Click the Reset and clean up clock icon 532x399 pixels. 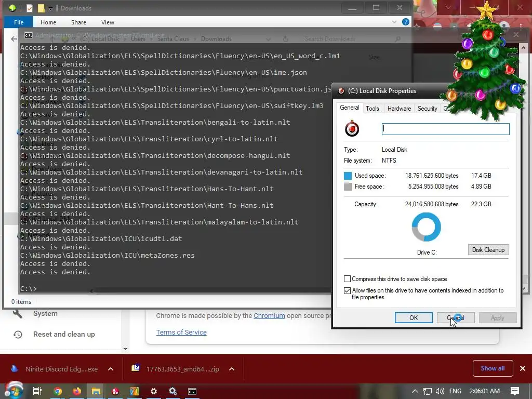point(18,335)
